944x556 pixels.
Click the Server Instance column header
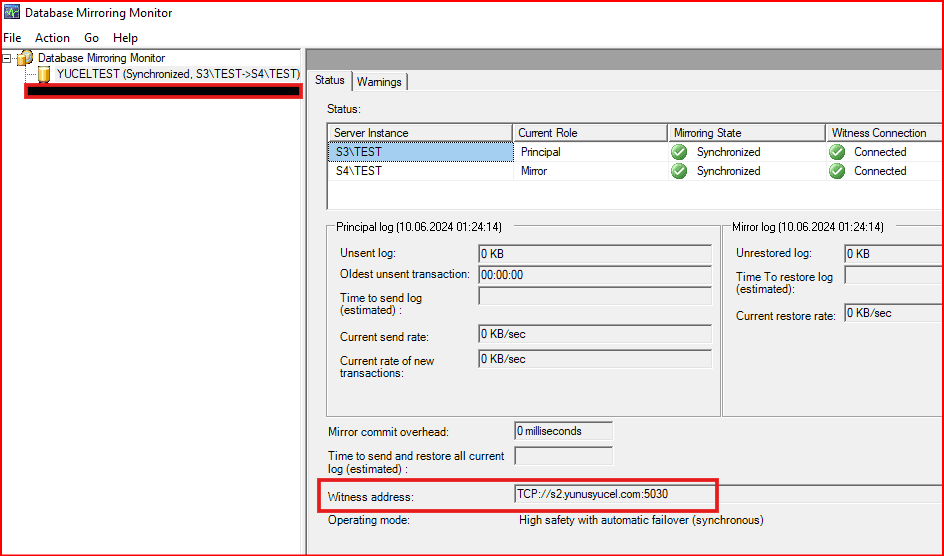tap(420, 133)
